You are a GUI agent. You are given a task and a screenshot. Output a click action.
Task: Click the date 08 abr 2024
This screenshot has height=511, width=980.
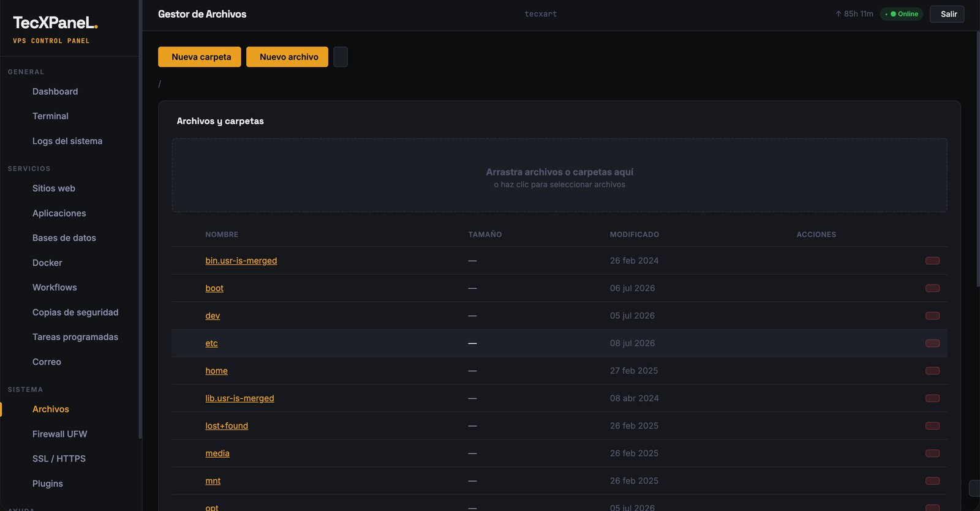point(635,398)
